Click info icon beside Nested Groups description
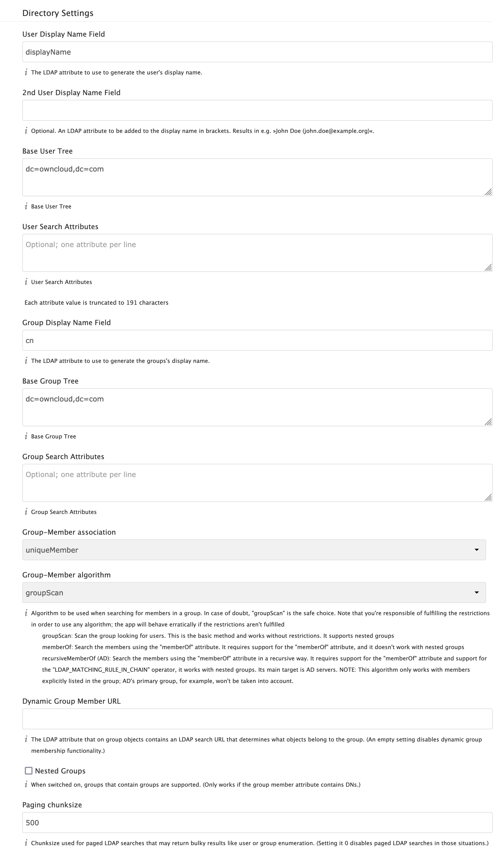Image resolution: width=504 pixels, height=857 pixels. point(26,784)
